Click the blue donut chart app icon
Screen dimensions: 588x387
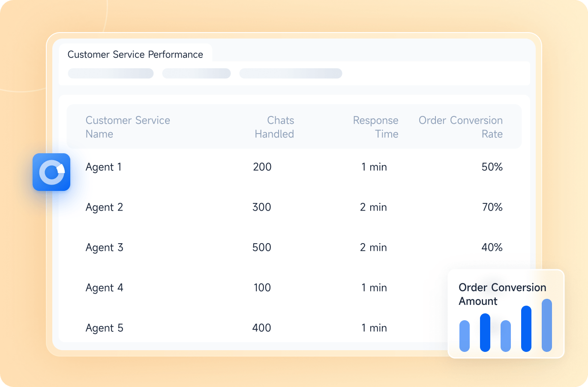click(51, 172)
